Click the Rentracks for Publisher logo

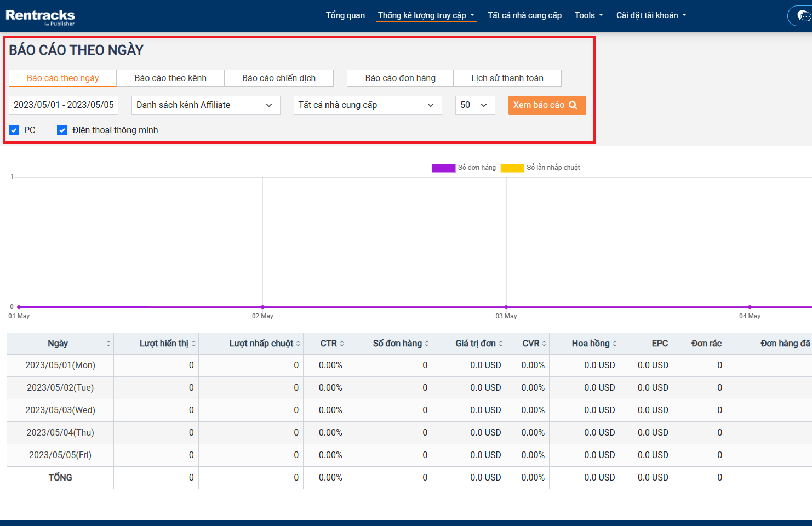point(40,16)
